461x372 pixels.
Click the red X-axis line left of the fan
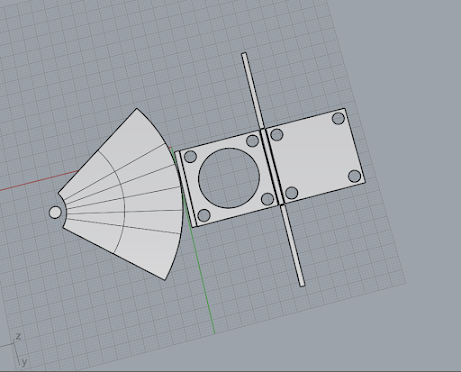pyautogui.click(x=38, y=181)
